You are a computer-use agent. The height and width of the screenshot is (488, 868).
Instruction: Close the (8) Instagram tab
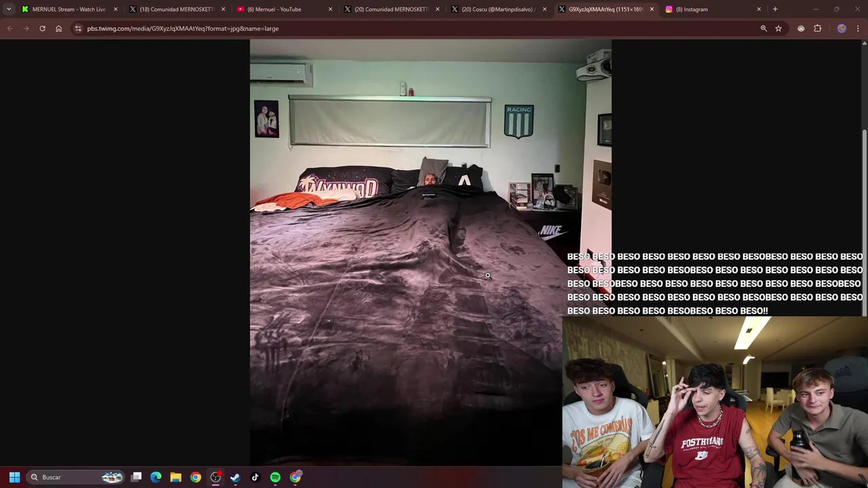tap(759, 9)
